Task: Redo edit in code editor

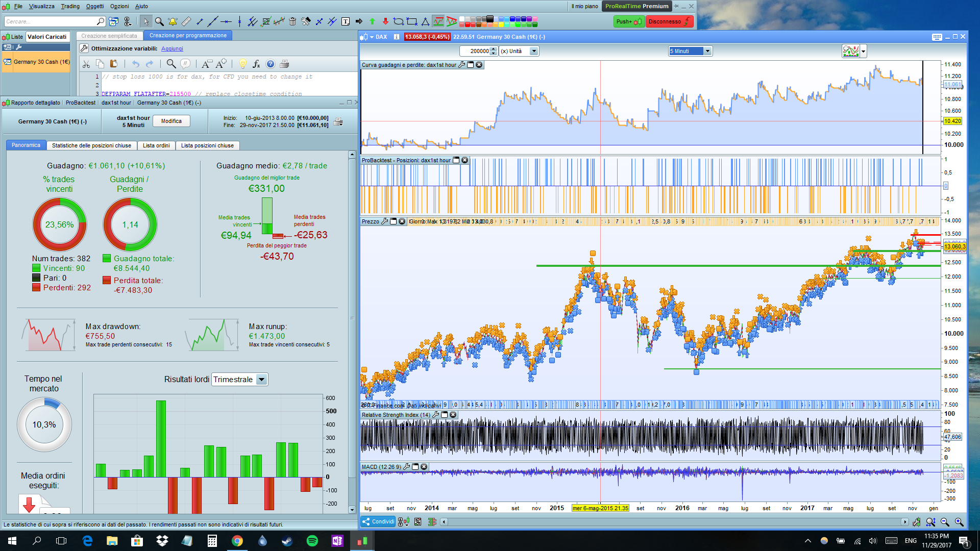Action: [150, 64]
